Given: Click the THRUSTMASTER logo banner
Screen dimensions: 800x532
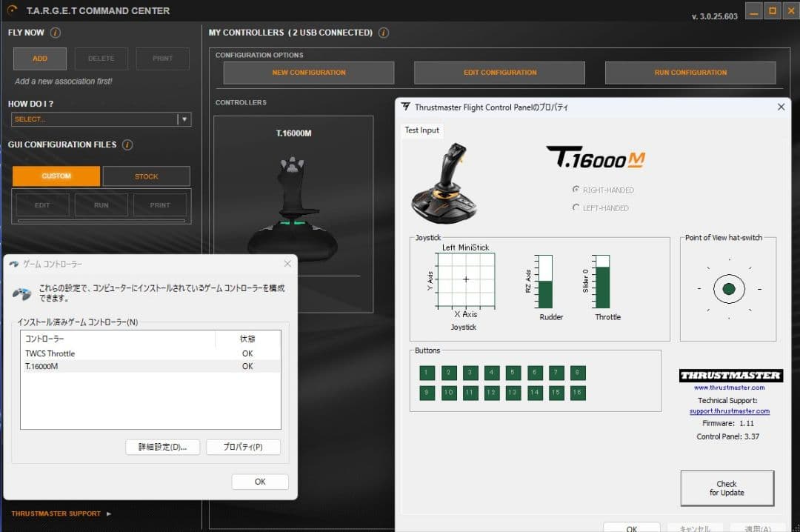Looking at the screenshot, I should [730, 376].
